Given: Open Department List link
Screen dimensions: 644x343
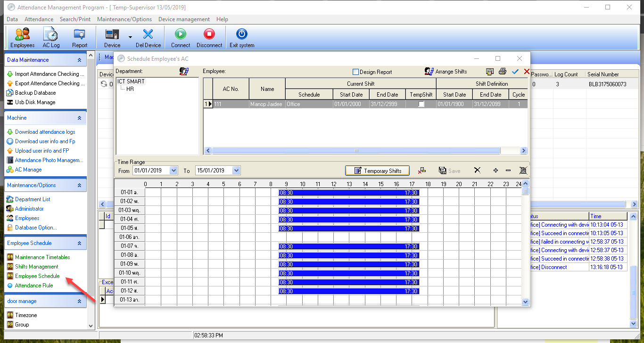Looking at the screenshot, I should [33, 199].
